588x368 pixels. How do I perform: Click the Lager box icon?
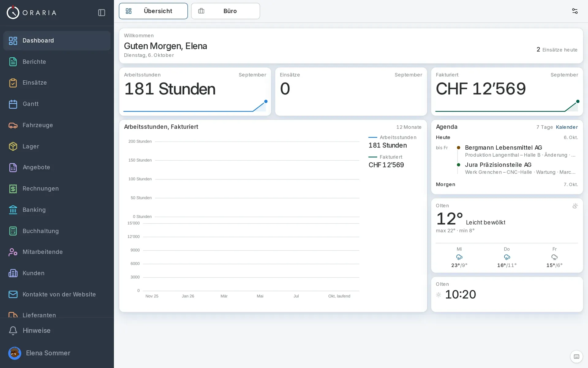pyautogui.click(x=13, y=146)
